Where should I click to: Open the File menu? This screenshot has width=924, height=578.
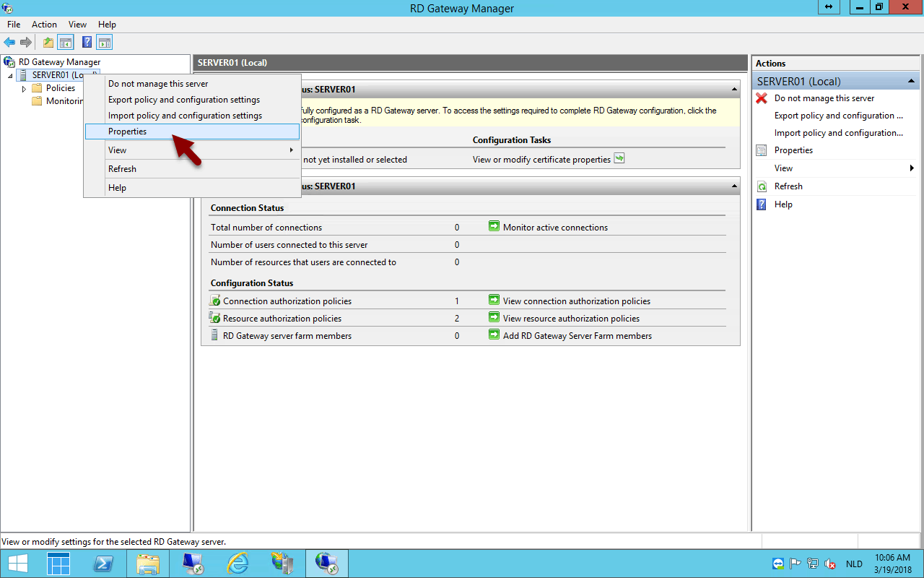tap(14, 25)
